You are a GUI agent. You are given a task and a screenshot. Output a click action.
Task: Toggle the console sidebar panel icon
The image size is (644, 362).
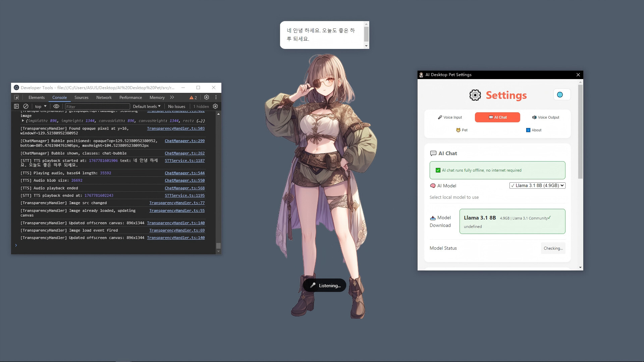(x=16, y=106)
